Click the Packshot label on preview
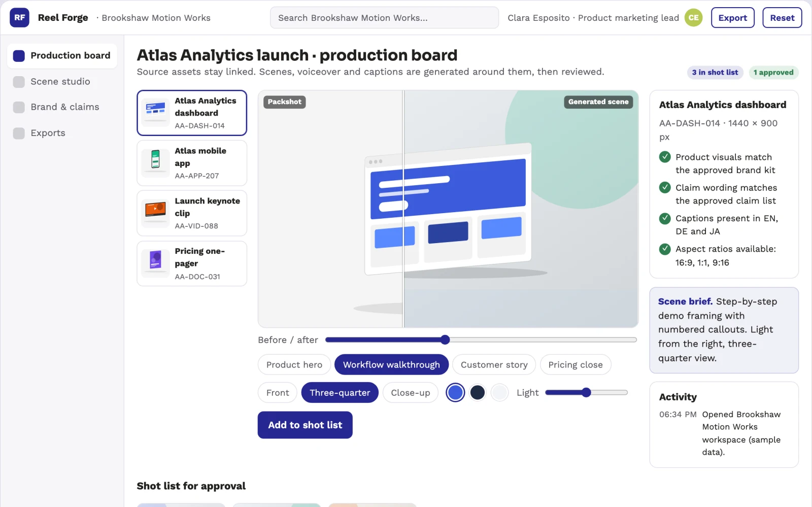The image size is (812, 507). click(x=284, y=102)
